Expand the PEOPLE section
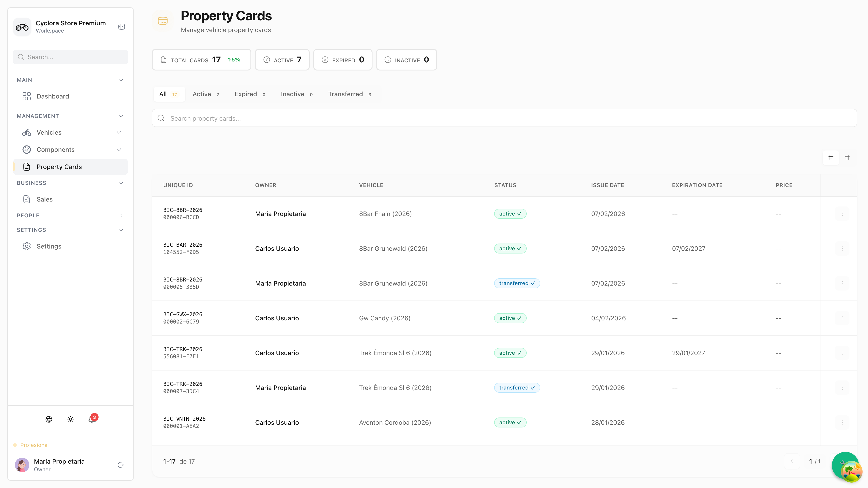The height and width of the screenshot is (488, 868). [121, 216]
